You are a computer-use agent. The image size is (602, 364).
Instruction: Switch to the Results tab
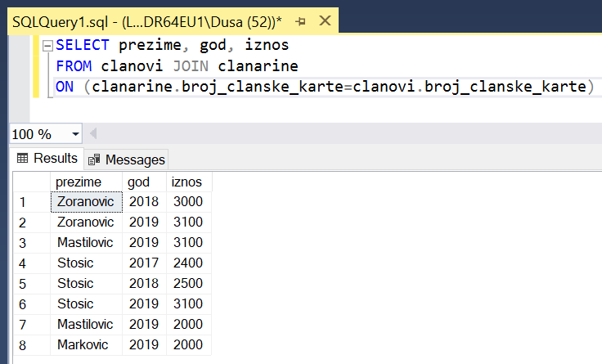(47, 159)
